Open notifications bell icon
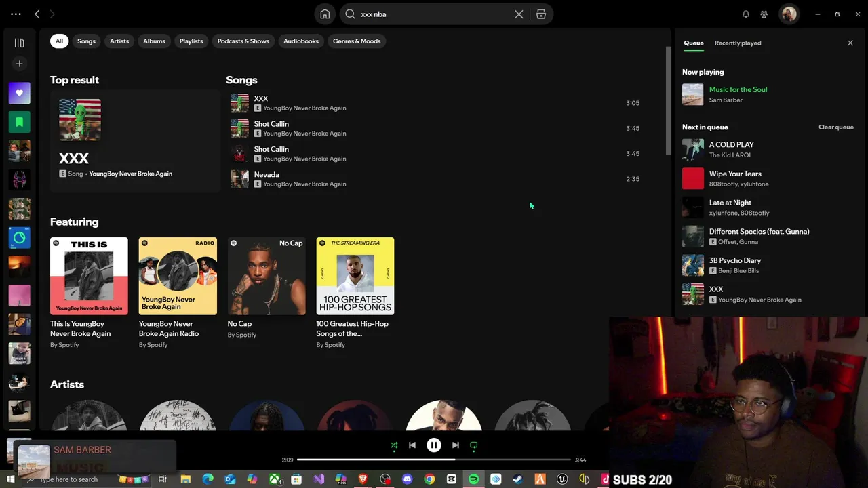The height and width of the screenshot is (488, 868). point(746,14)
